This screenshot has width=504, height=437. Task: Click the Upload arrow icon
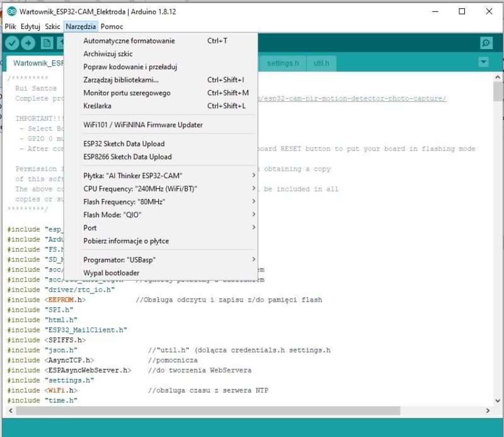point(28,43)
